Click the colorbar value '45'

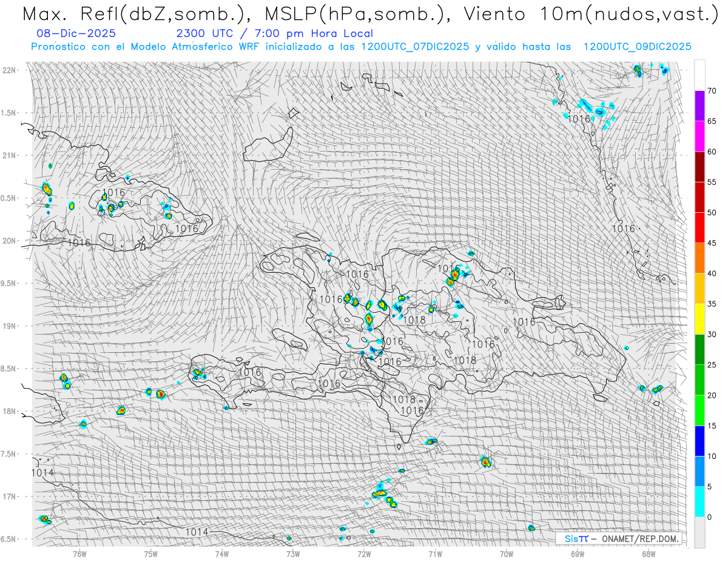712,243
